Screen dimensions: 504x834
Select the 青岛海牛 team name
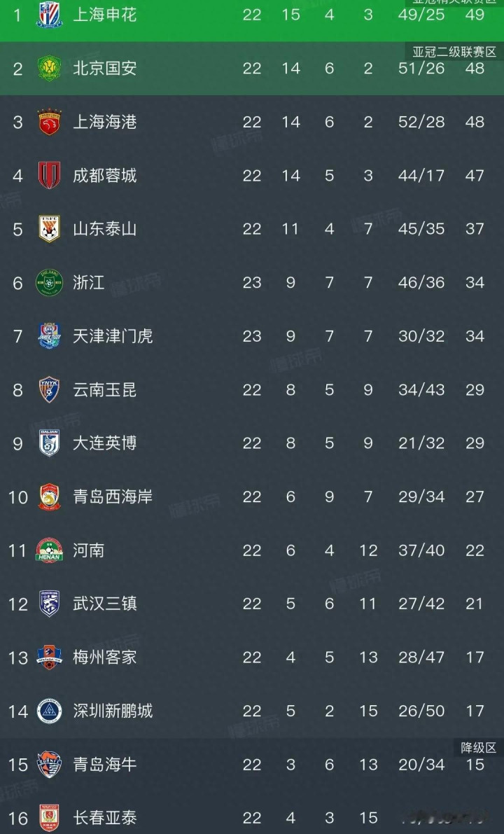click(105, 765)
